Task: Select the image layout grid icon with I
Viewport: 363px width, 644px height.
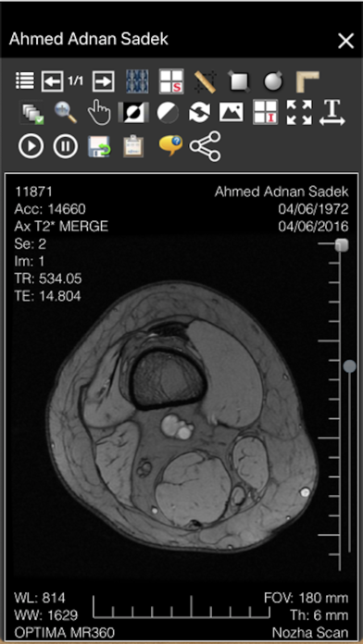Action: [x=266, y=113]
